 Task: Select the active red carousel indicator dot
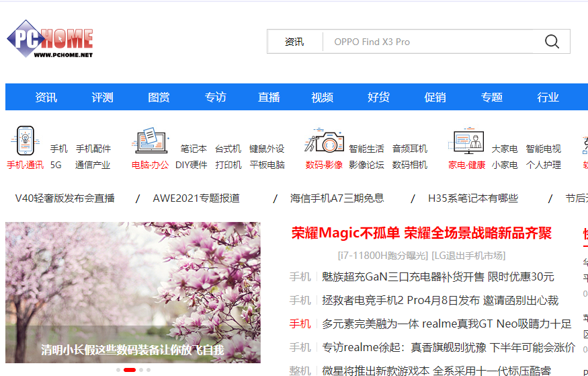click(130, 369)
